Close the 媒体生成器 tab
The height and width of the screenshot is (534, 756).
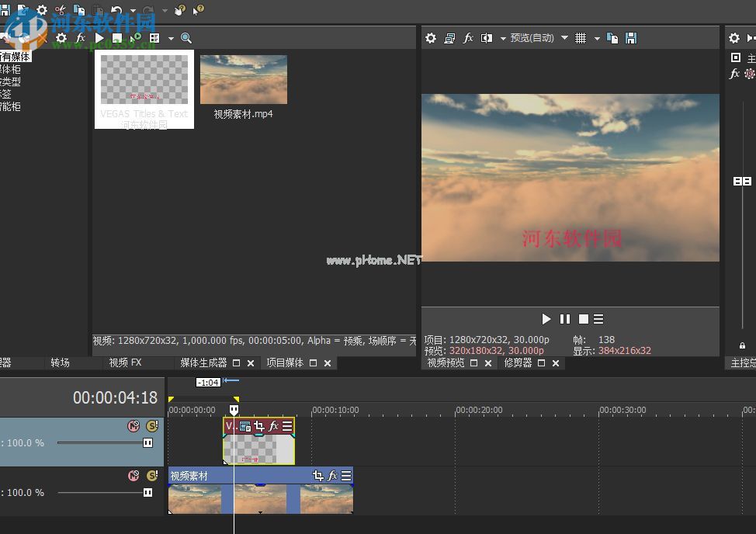click(251, 363)
